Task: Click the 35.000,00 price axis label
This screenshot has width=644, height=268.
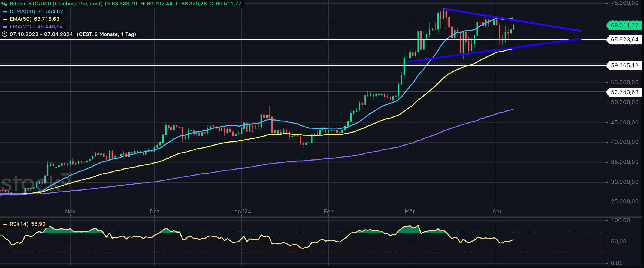Action: 625,162
